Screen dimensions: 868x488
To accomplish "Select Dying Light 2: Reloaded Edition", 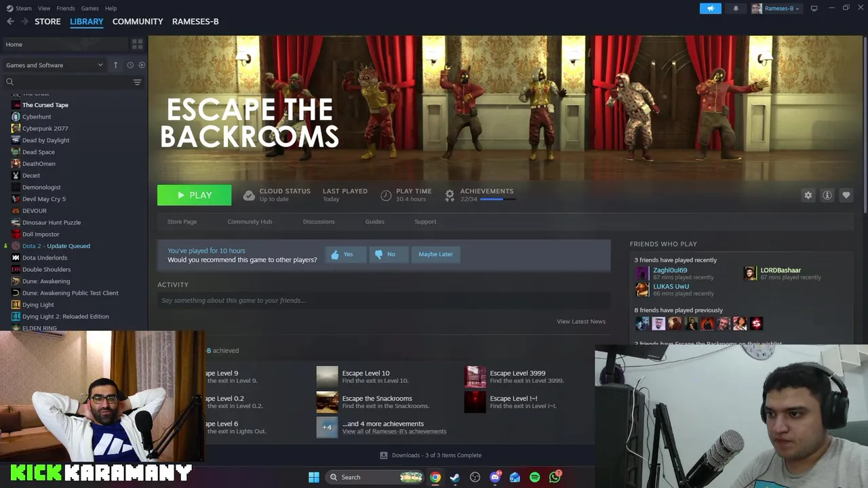I will tap(65, 317).
